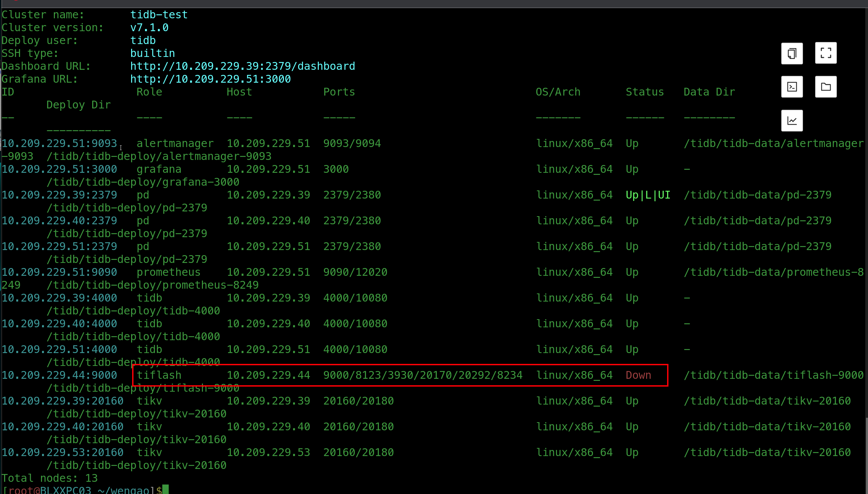
Task: Open the line chart monitoring icon
Action: (792, 120)
